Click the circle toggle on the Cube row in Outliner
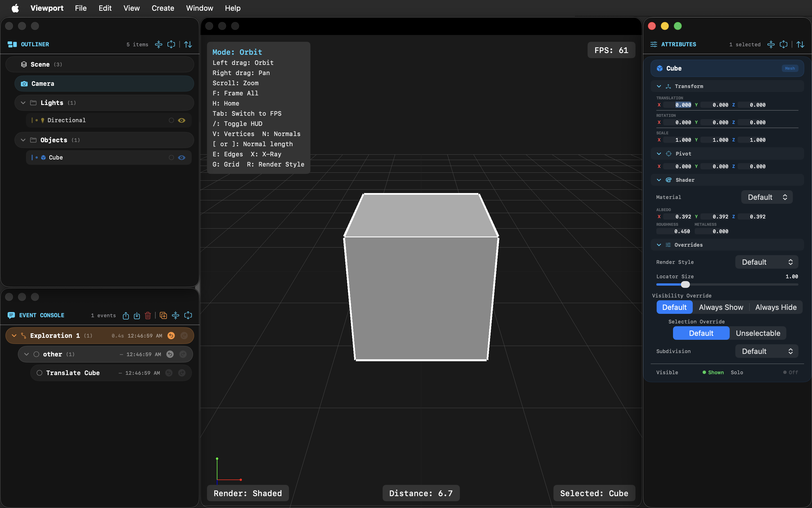Viewport: 812px width, 508px height. click(171, 157)
